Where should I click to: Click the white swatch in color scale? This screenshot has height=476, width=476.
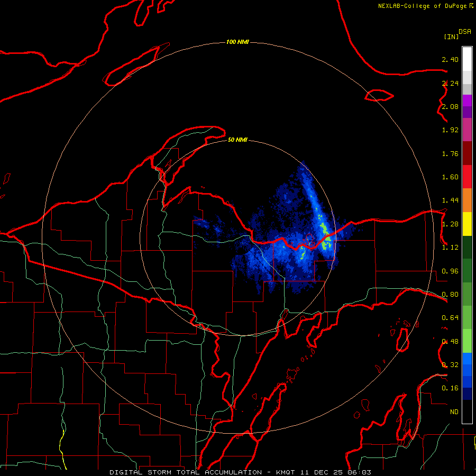point(467,59)
